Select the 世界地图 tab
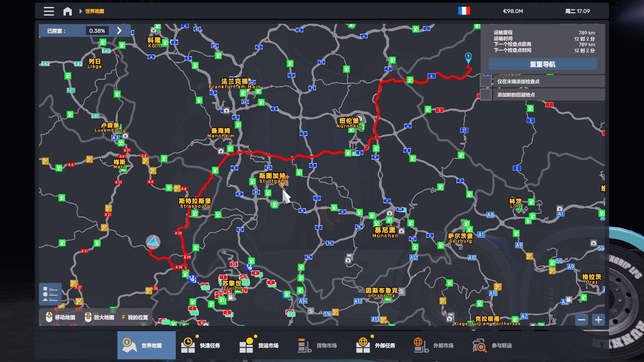Viewport: 644px width, 362px height. 146,345
